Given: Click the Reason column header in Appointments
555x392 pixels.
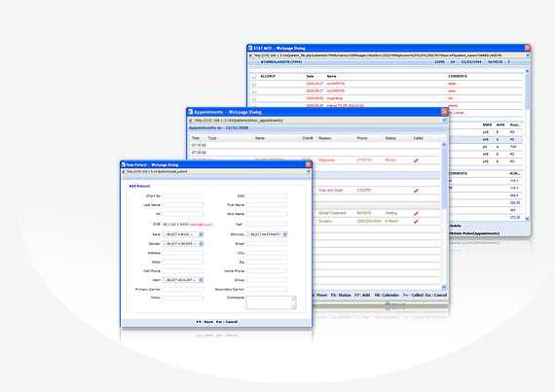Looking at the screenshot, I should pos(324,138).
